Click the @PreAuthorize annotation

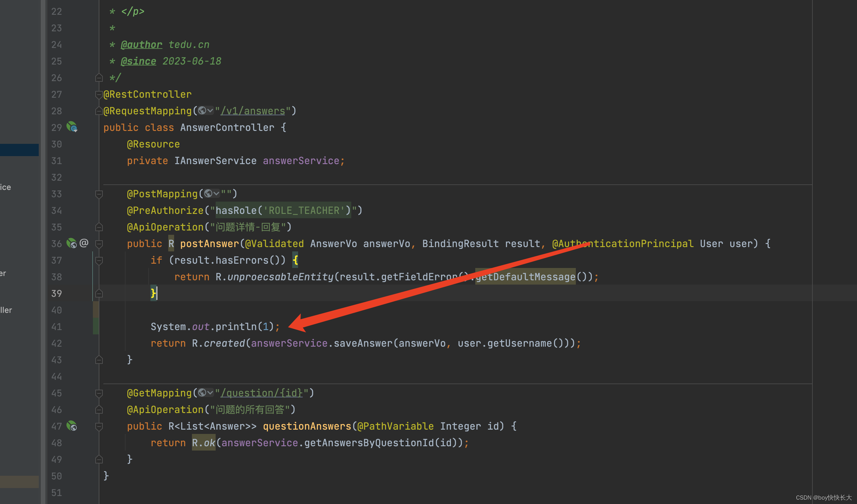tap(165, 211)
